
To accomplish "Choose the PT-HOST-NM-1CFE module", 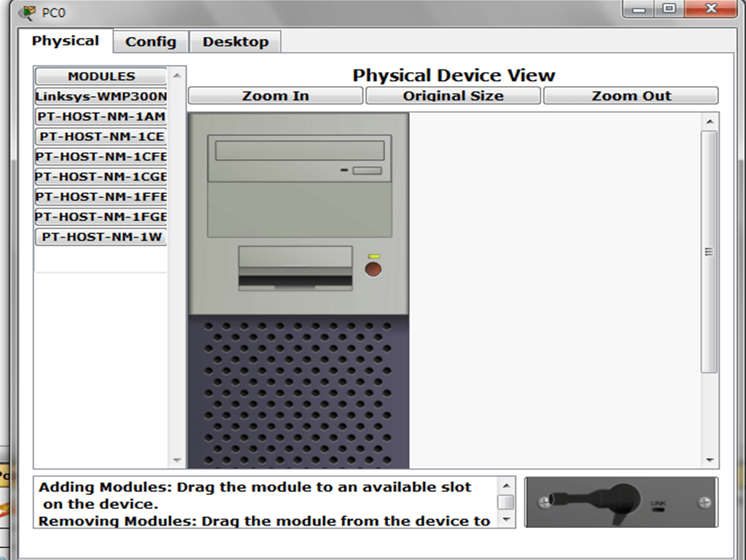I will (101, 157).
